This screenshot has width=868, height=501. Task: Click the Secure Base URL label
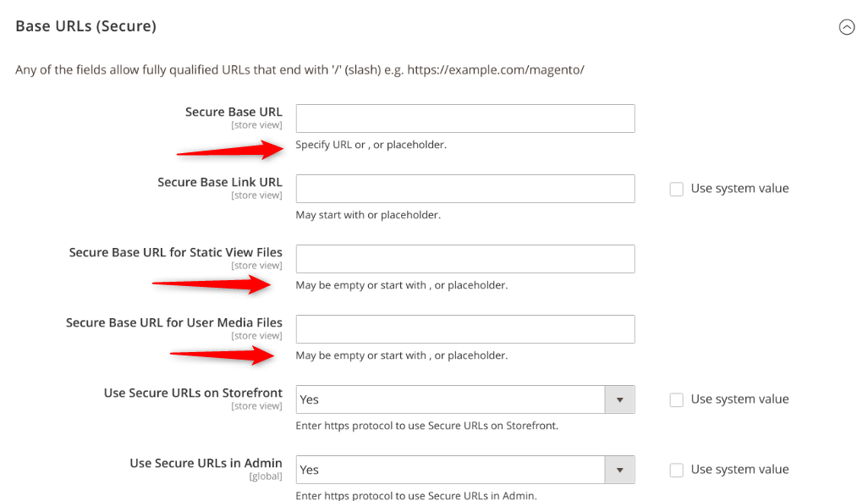coord(233,112)
